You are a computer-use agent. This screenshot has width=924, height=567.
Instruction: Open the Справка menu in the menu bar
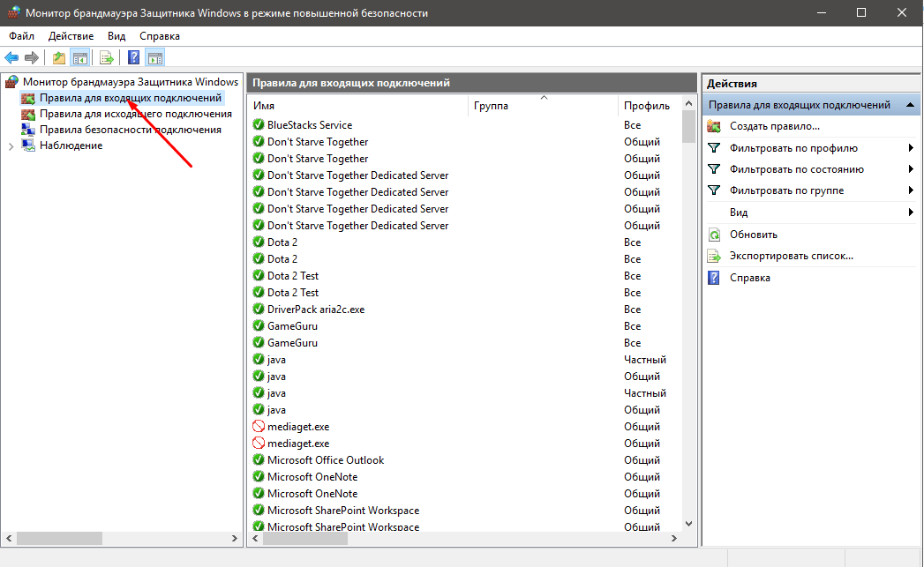pos(160,36)
